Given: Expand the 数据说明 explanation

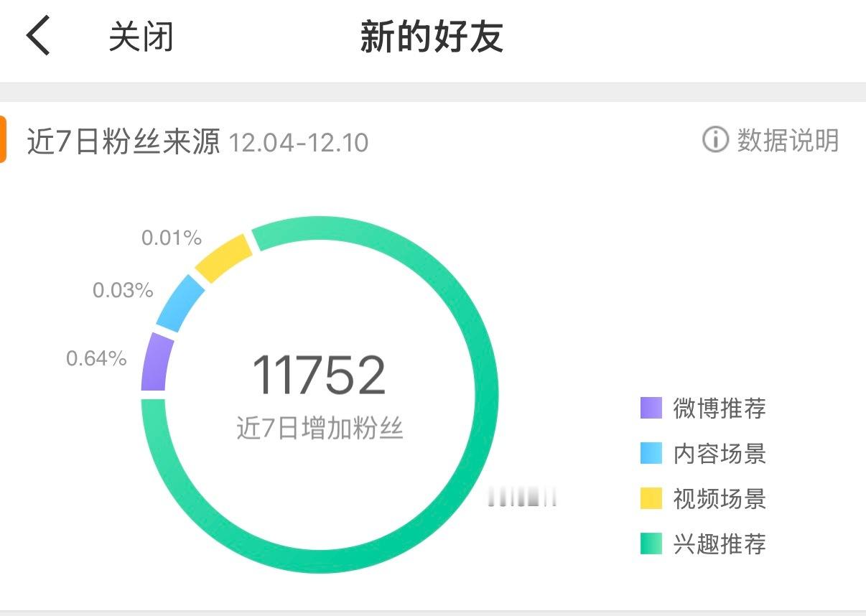Looking at the screenshot, I should click(786, 141).
